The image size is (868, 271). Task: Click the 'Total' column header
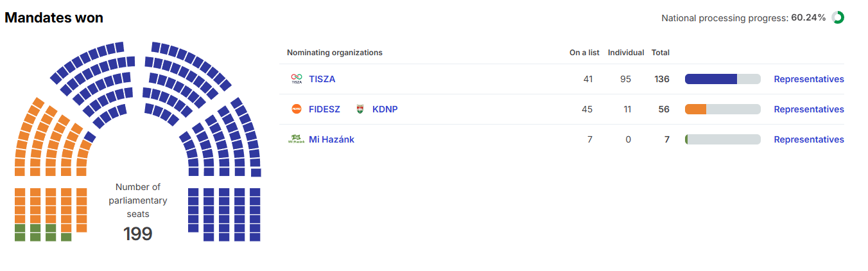tap(661, 53)
